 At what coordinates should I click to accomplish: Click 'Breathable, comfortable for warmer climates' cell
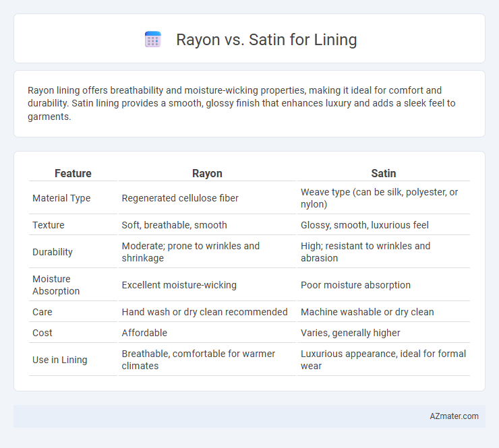tap(207, 360)
